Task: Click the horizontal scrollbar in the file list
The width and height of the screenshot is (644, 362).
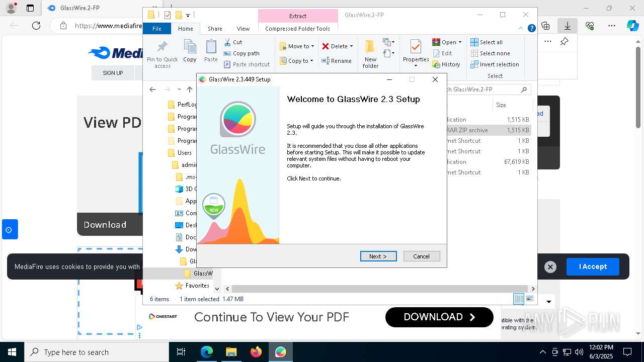Action: coord(379,289)
